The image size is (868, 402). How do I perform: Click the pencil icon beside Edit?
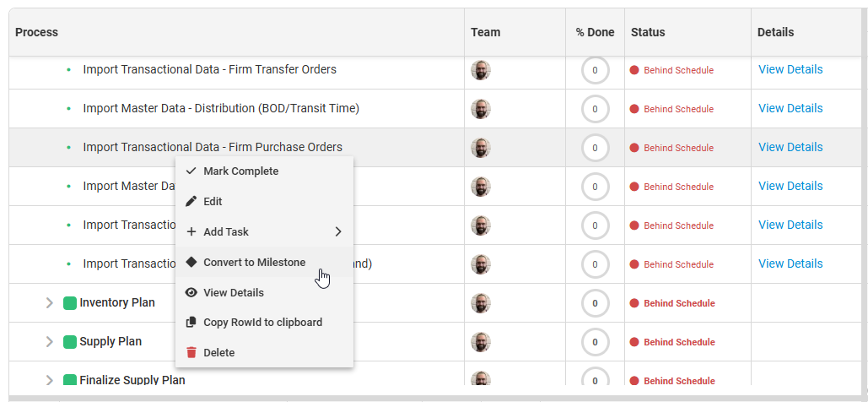tap(191, 202)
